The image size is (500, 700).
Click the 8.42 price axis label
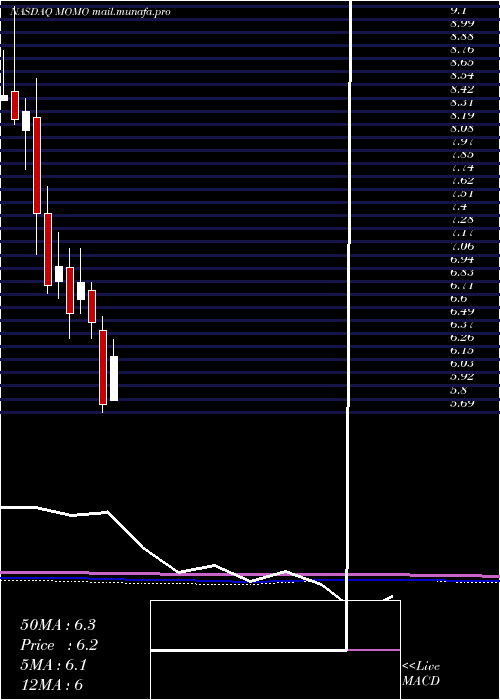coord(462,89)
